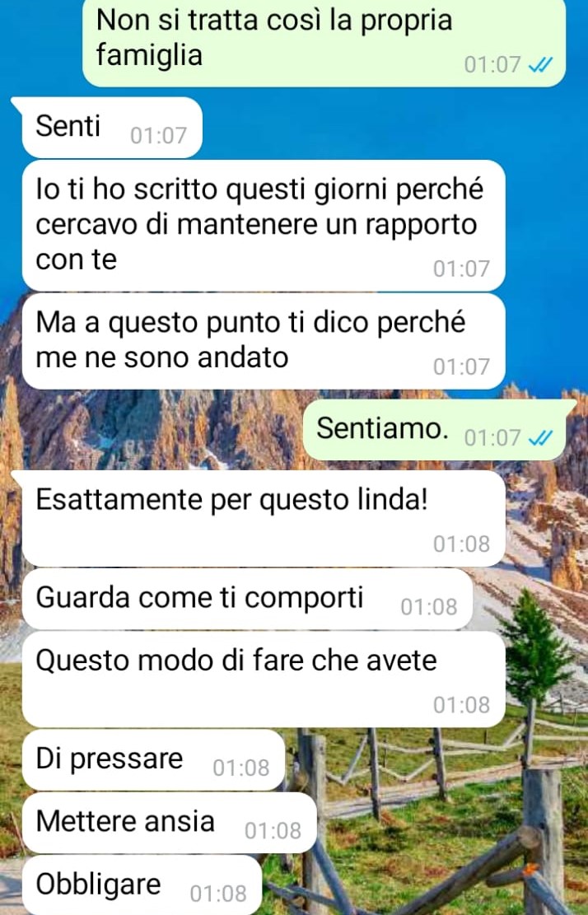Image resolution: width=588 pixels, height=915 pixels.
Task: Tap the 'Guarda come ti comporti' message
Action: pos(247,600)
